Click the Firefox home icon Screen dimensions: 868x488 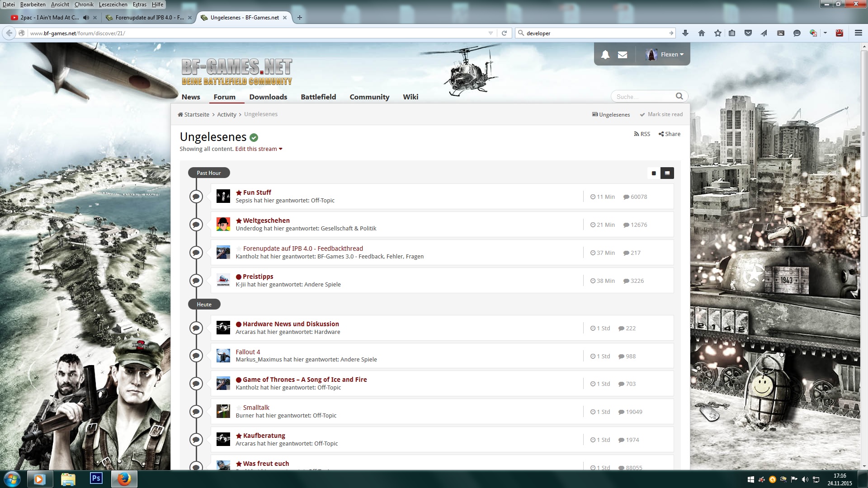pyautogui.click(x=702, y=33)
